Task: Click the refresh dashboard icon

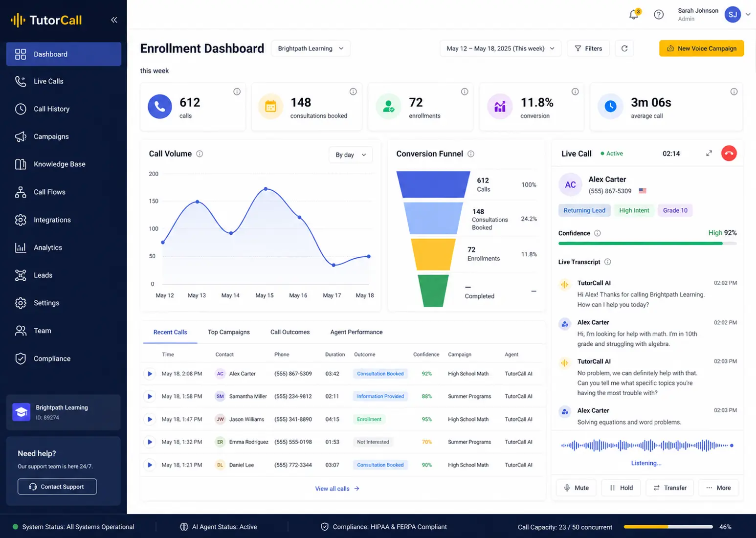Action: [x=624, y=48]
